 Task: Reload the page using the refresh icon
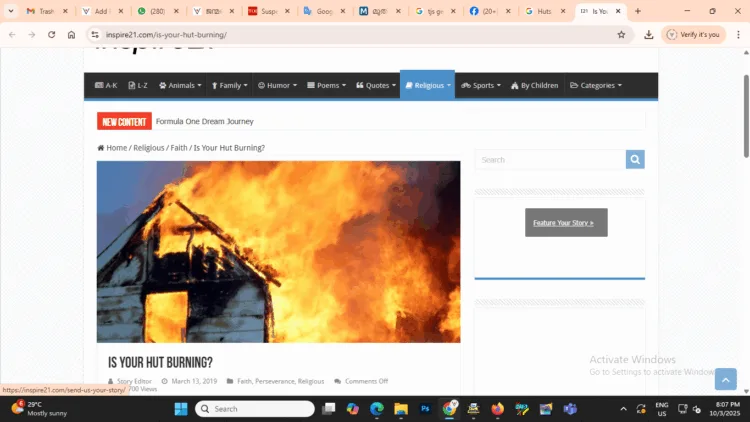51,34
